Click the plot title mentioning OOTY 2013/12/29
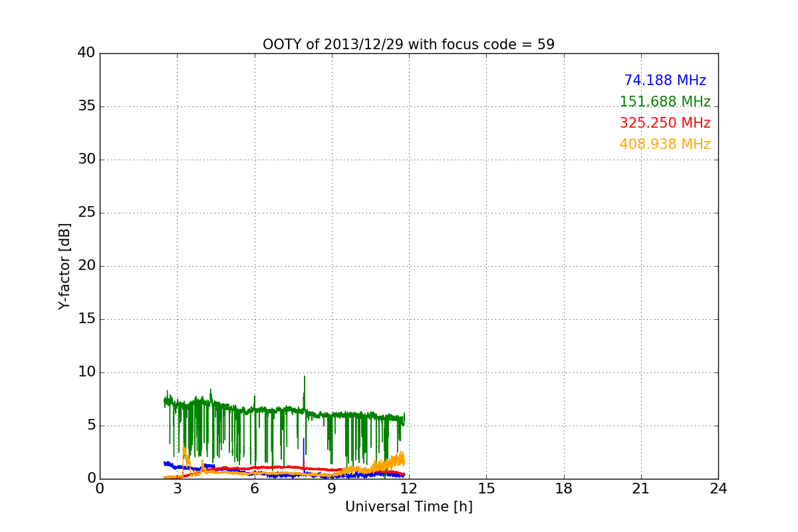Image resolution: width=798 pixels, height=532 pixels. (x=408, y=45)
